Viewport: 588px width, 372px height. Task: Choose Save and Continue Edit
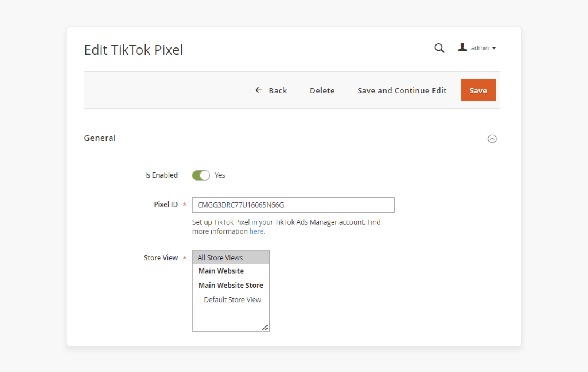[402, 90]
